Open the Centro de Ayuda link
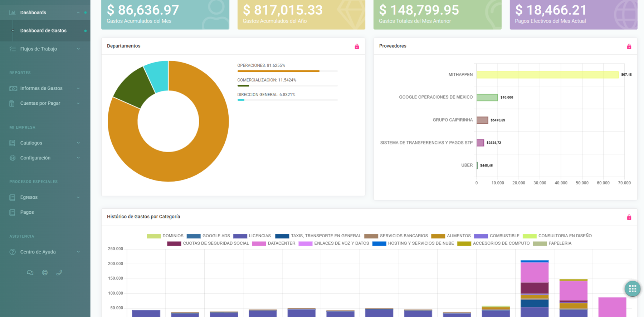This screenshot has width=644, height=317. pyautogui.click(x=38, y=252)
